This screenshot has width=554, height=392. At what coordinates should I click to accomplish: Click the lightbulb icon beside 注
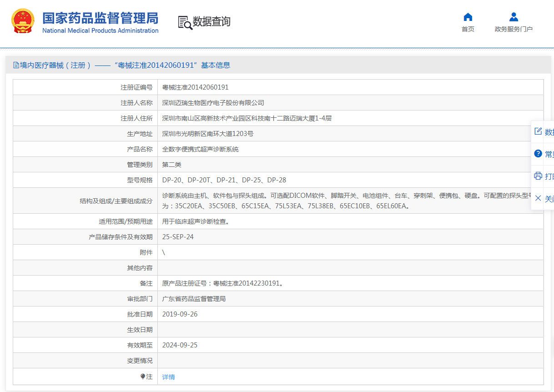(143, 377)
